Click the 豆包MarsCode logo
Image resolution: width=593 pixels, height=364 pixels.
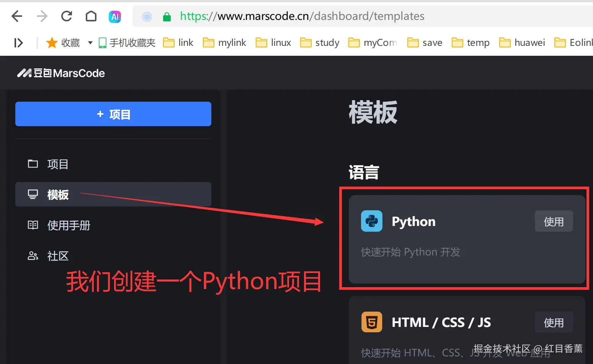61,73
